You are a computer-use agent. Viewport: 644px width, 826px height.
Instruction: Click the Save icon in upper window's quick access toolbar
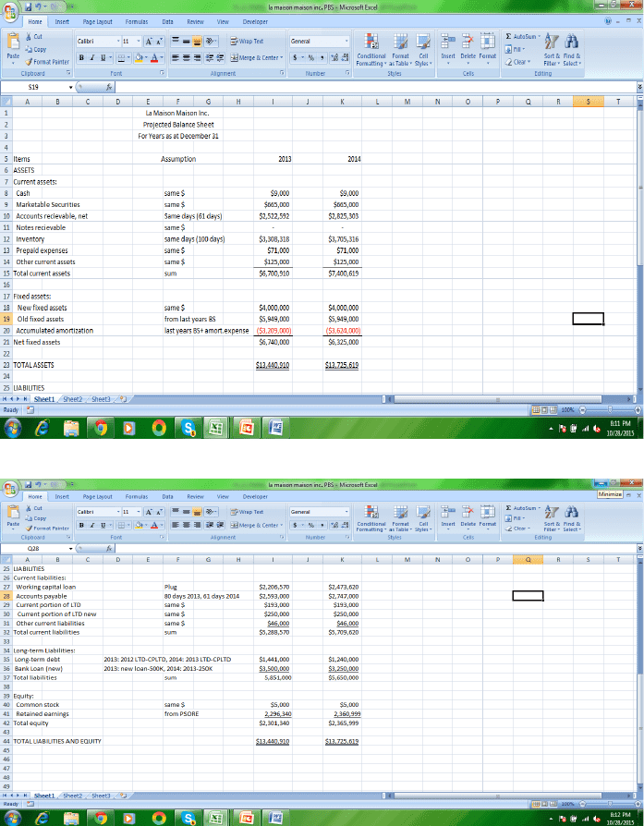tap(30, 6)
